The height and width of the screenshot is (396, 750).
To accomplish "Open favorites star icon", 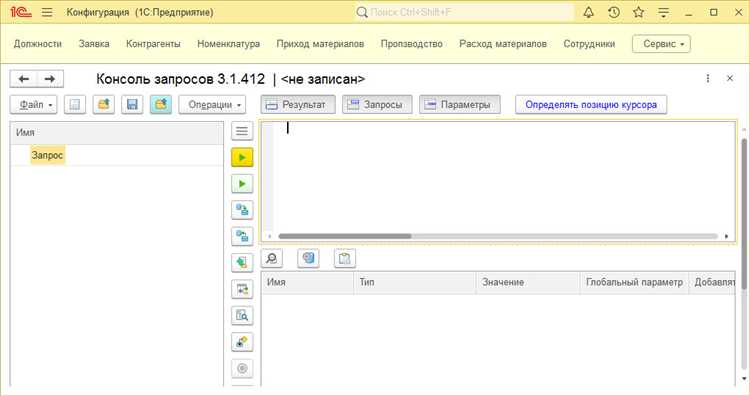I will click(639, 12).
